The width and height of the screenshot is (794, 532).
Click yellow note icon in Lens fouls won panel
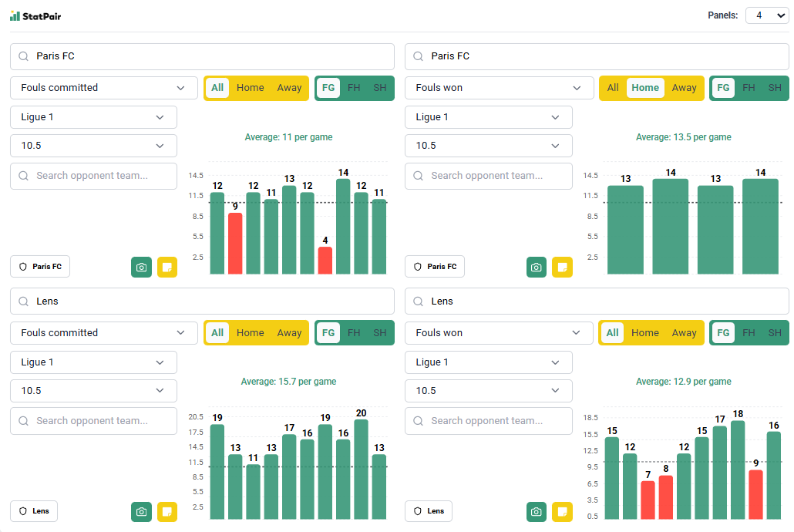click(562, 511)
